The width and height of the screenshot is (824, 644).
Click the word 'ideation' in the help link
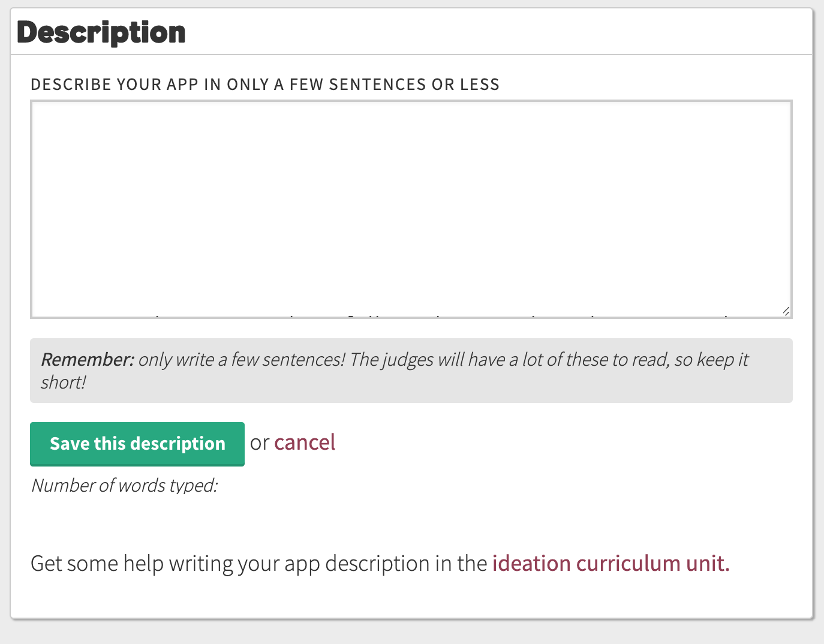pyautogui.click(x=531, y=563)
